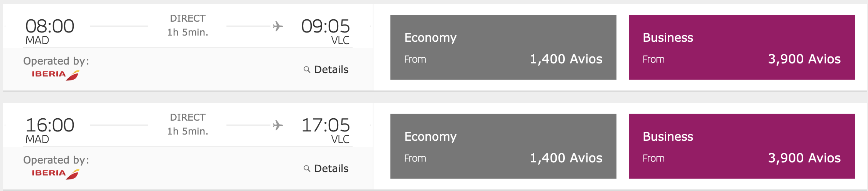The height and width of the screenshot is (191, 868).
Task: Click the magnifier icon for the 08:00 flight
Action: [307, 70]
